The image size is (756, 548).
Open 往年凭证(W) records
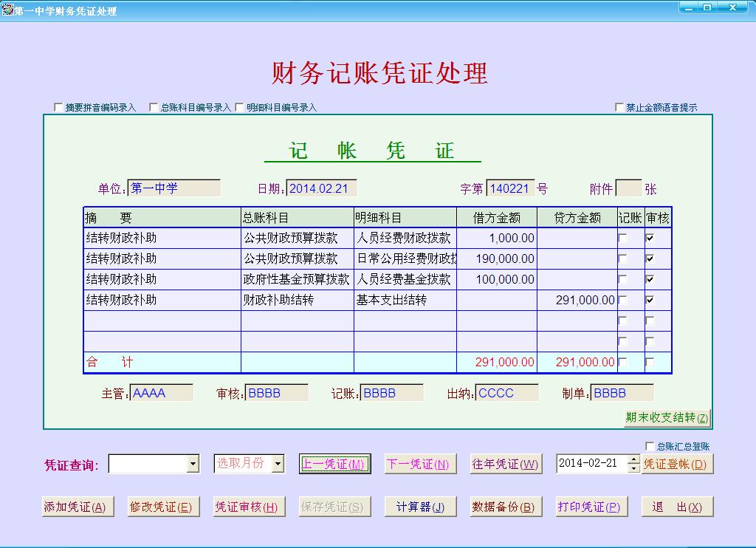pyautogui.click(x=507, y=464)
